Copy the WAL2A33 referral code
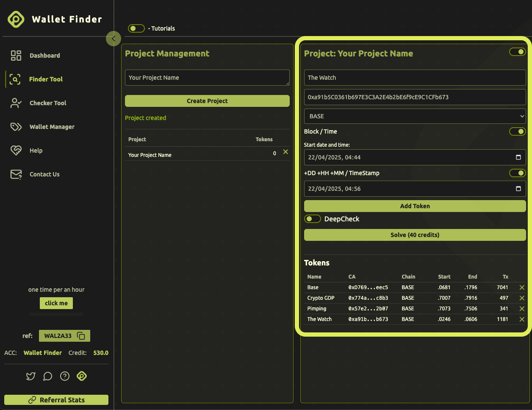The height and width of the screenshot is (410, 532). coord(81,336)
